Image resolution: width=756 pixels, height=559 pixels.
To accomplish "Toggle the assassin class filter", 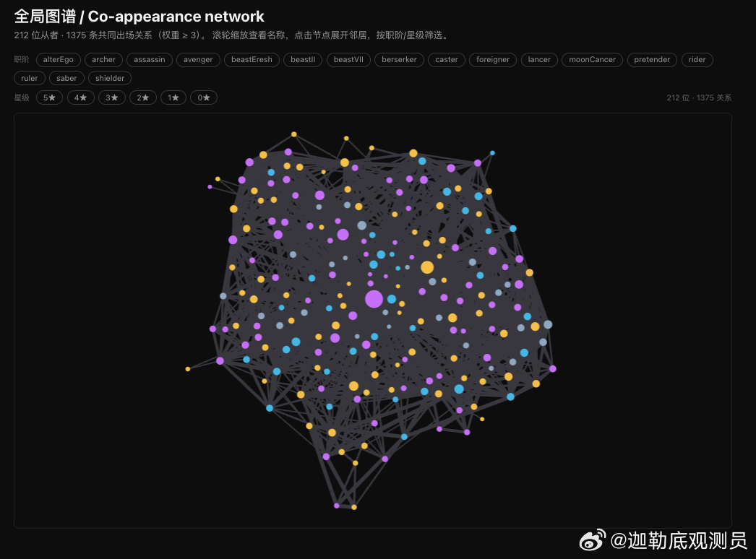I will (x=150, y=60).
